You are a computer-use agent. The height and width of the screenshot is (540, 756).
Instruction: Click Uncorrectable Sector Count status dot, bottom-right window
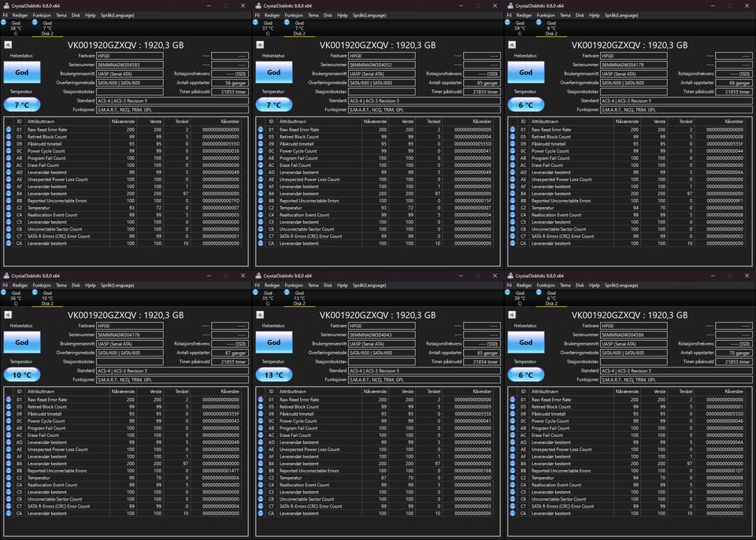coord(513,499)
